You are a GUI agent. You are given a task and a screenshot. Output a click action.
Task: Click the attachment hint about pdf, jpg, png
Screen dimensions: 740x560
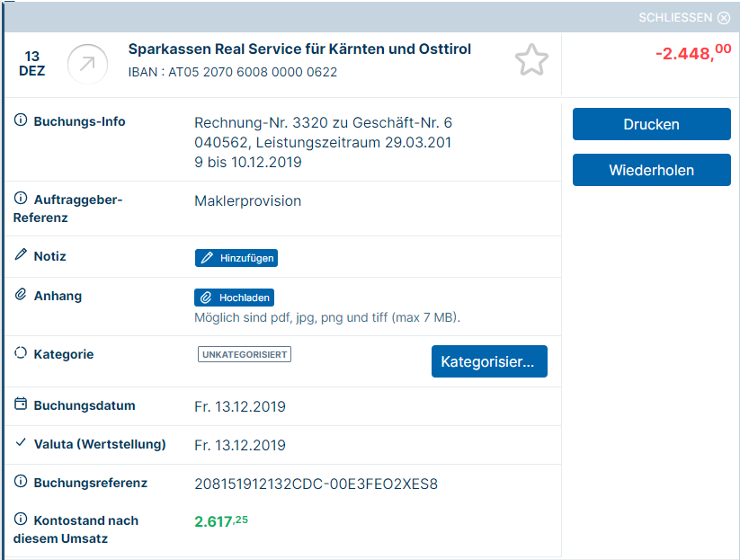(327, 317)
